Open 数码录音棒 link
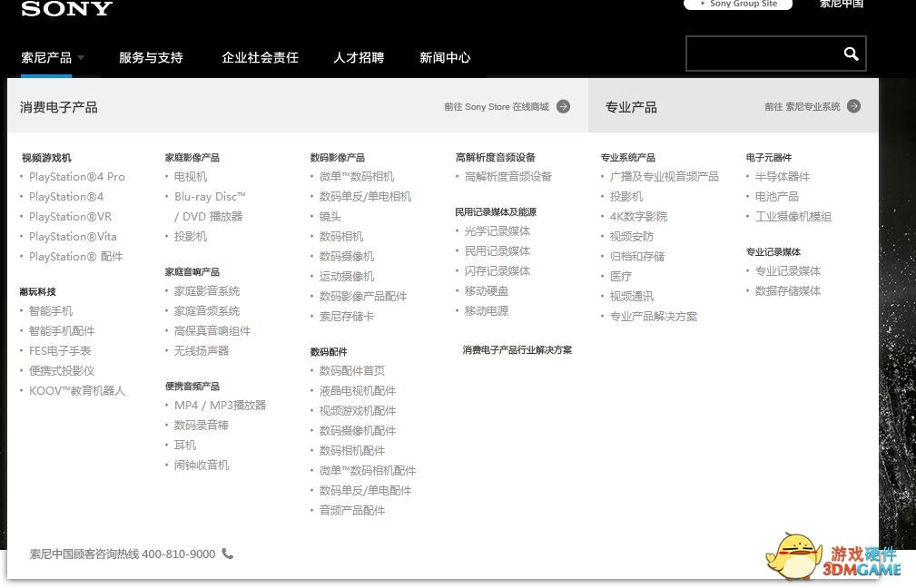 coord(202,425)
